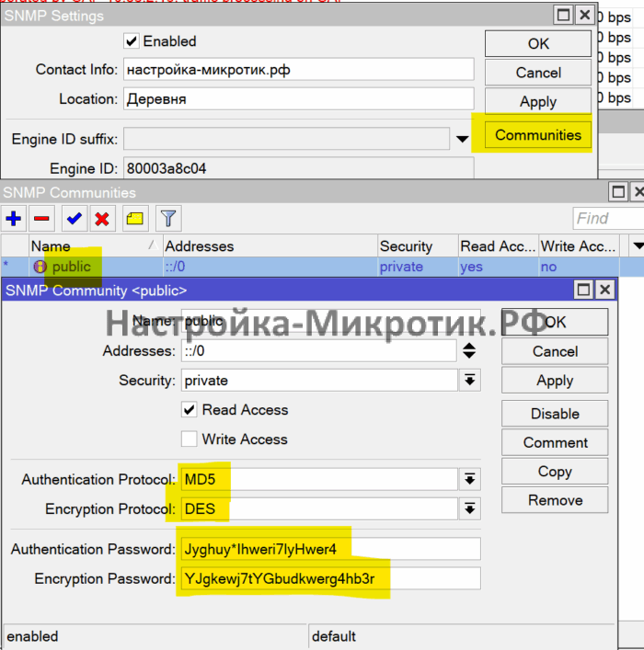
Task: Click the default status bar text
Action: coord(334,636)
